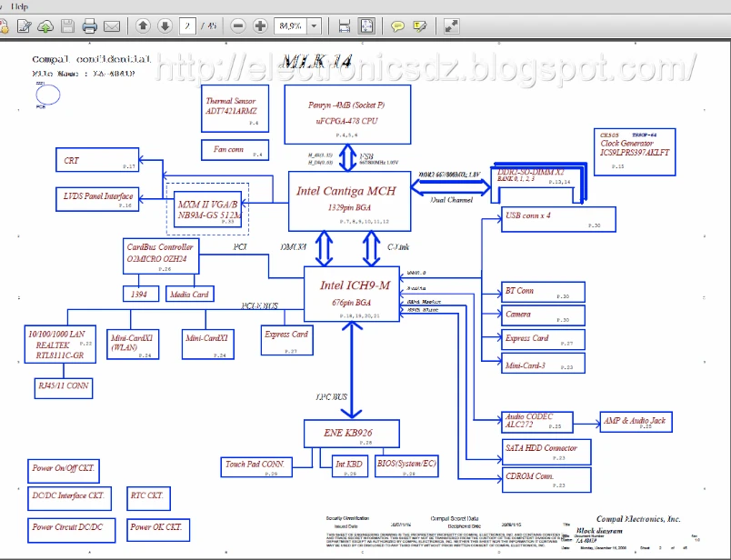
Task: Click 'Express Card' block under PCI-E BUS
Action: tap(286, 340)
